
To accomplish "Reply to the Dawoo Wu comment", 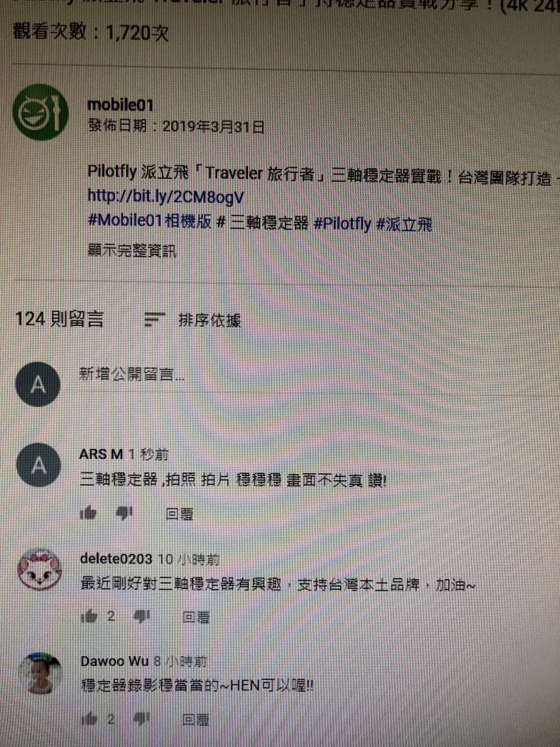I will point(196,719).
